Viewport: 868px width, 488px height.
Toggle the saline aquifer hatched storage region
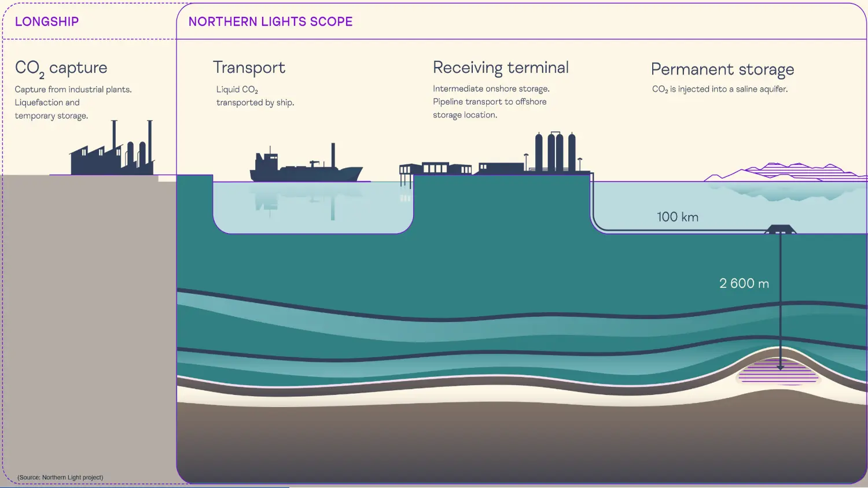coord(778,376)
